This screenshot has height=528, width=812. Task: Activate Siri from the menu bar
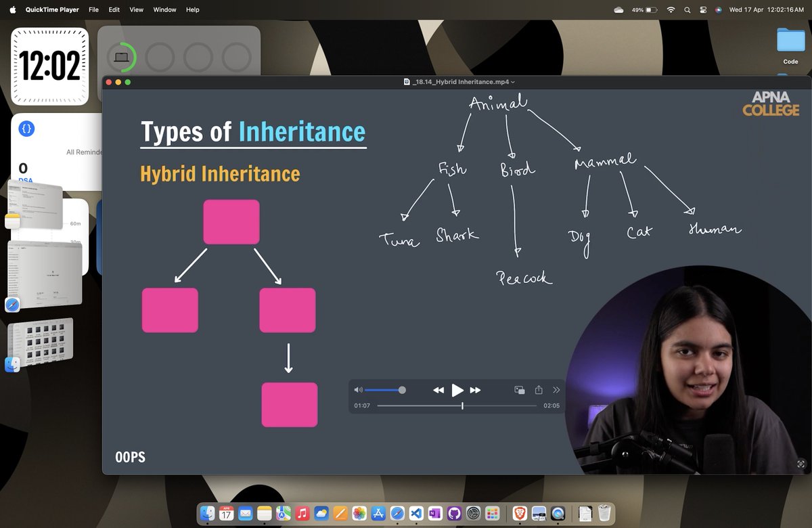(x=718, y=9)
